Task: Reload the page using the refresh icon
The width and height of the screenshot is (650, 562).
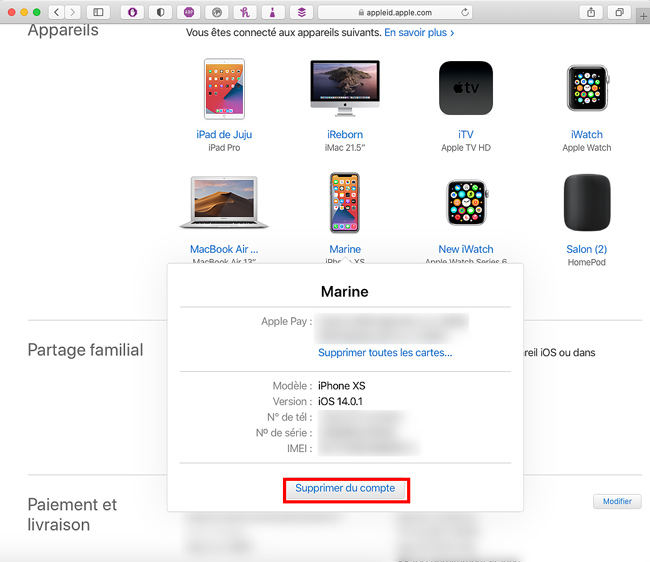Action: pos(466,12)
